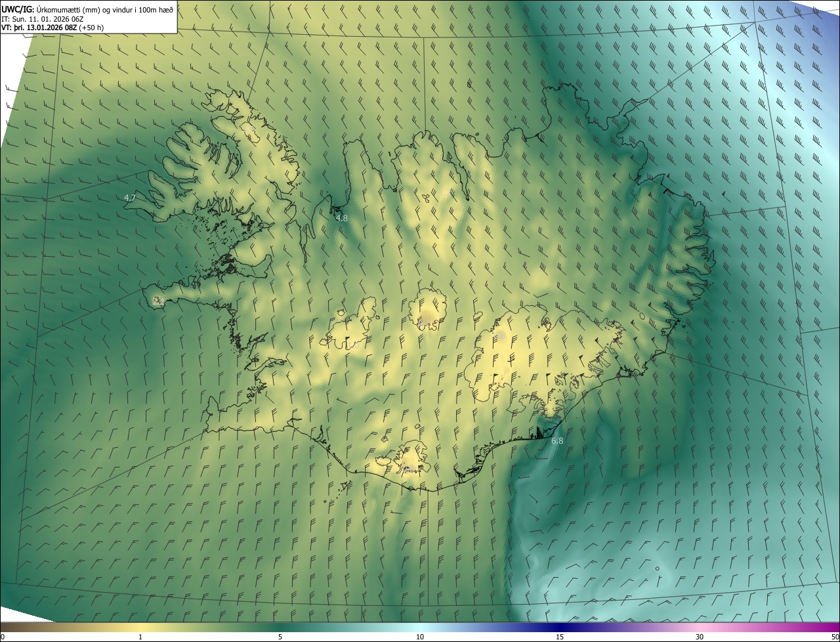Click the 1 tick on the color scale

click(x=140, y=637)
